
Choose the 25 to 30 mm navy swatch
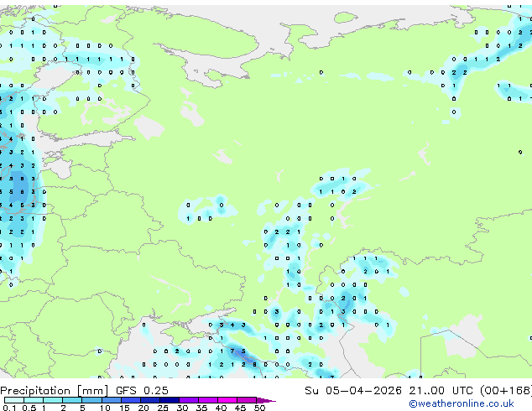pos(170,400)
